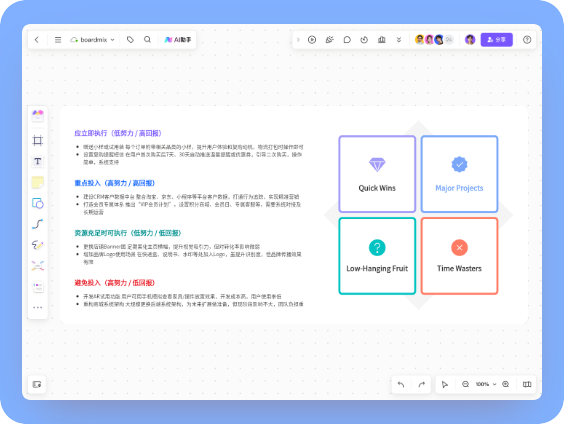Screen dimensions: 565x424
Task: Open the 100% zoom level dropdown
Action: tap(485, 384)
